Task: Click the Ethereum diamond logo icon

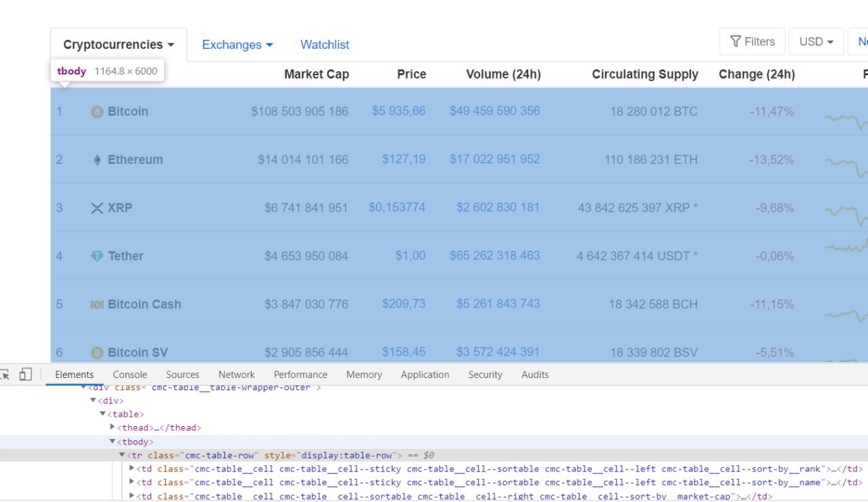Action: (x=97, y=160)
